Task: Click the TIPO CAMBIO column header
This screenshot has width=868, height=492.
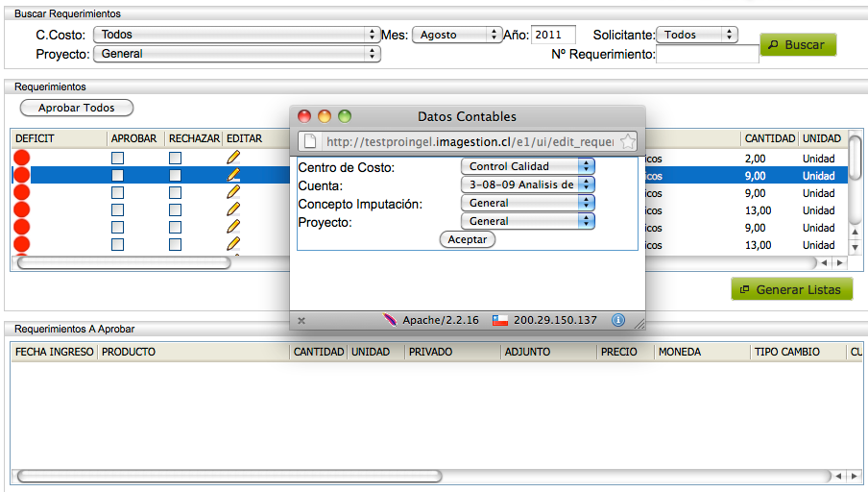Action: click(x=798, y=352)
